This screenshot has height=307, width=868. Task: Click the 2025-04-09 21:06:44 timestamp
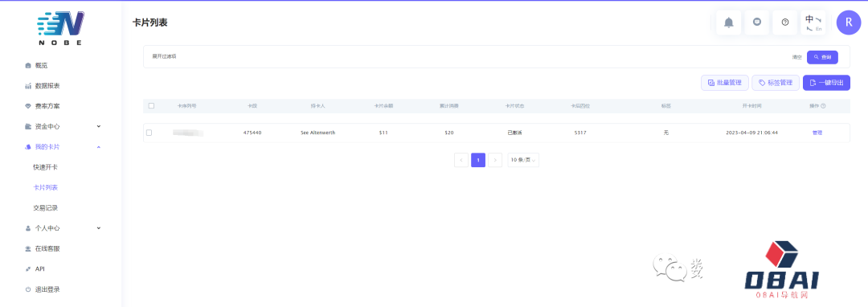point(751,133)
